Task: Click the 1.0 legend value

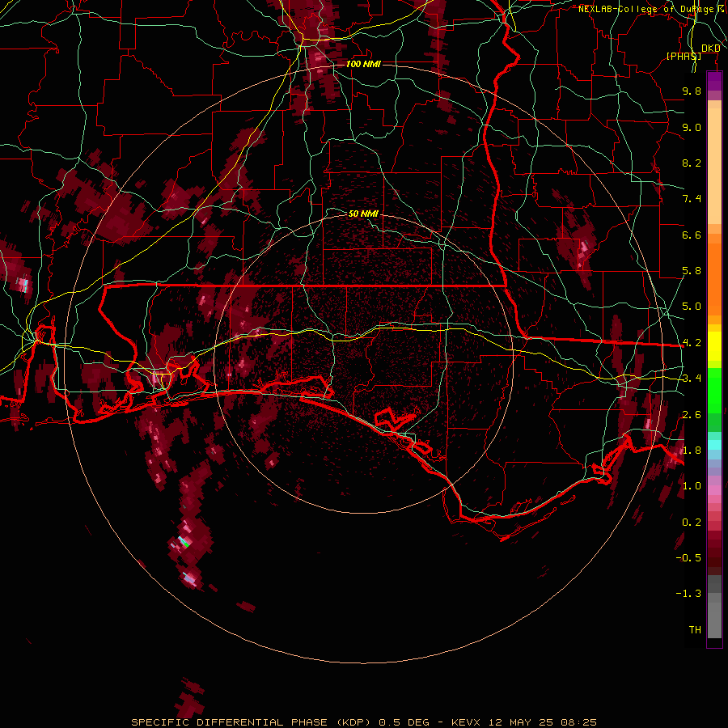Action: click(x=692, y=486)
